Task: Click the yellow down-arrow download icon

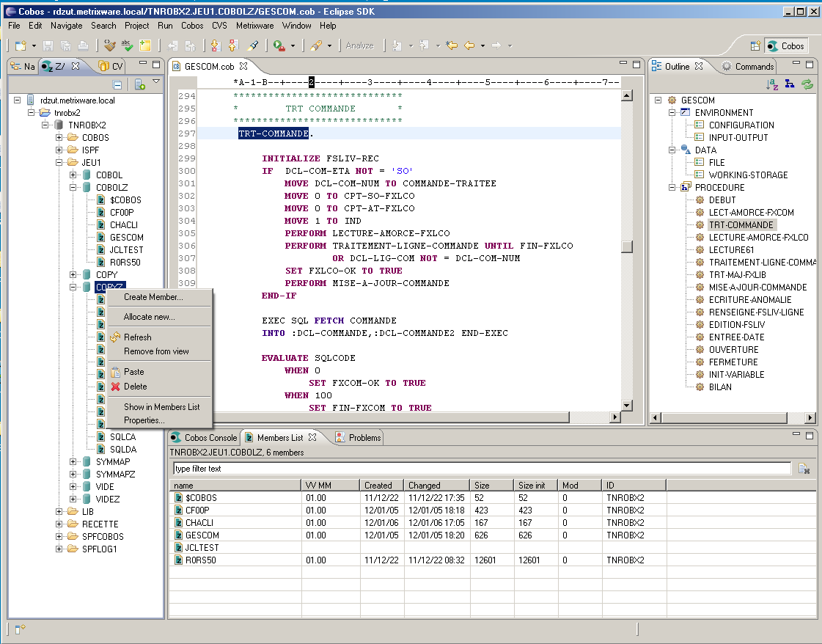Action: pyautogui.click(x=215, y=45)
